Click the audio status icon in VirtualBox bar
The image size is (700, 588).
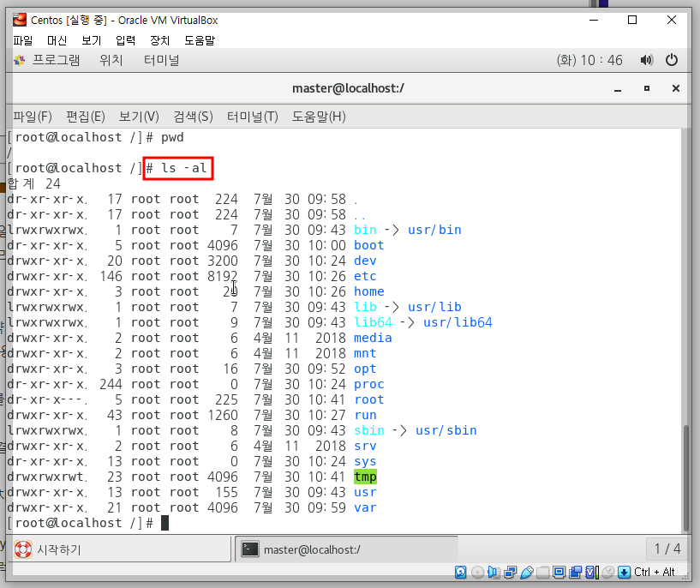tap(494, 572)
